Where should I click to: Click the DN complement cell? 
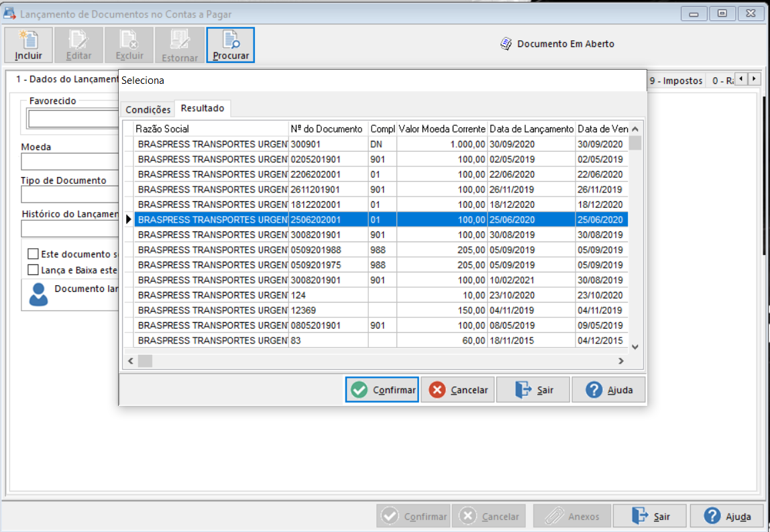coord(382,144)
